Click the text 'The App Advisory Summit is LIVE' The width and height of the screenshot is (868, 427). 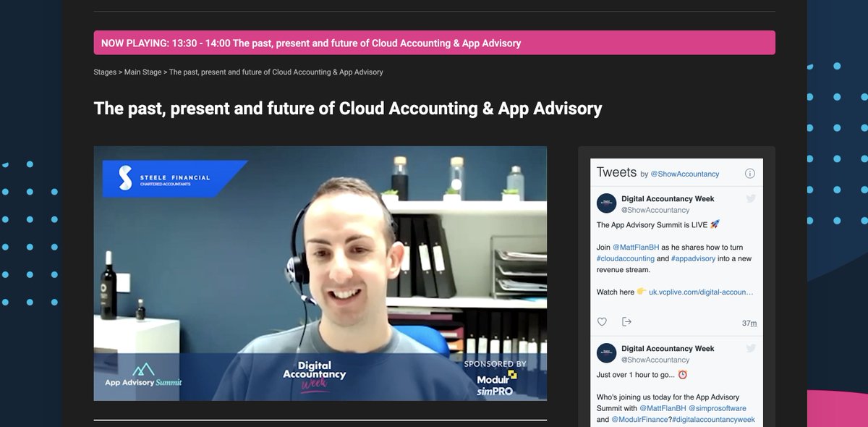[652, 225]
